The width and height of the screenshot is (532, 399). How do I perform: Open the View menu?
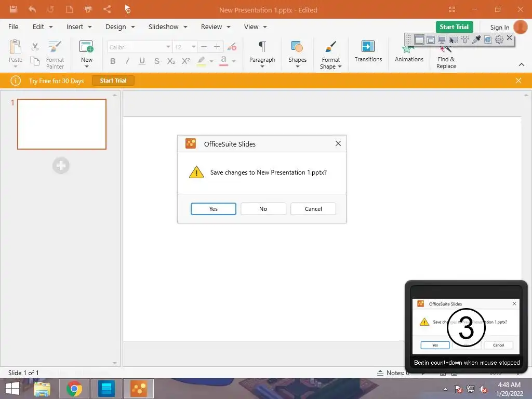click(255, 27)
